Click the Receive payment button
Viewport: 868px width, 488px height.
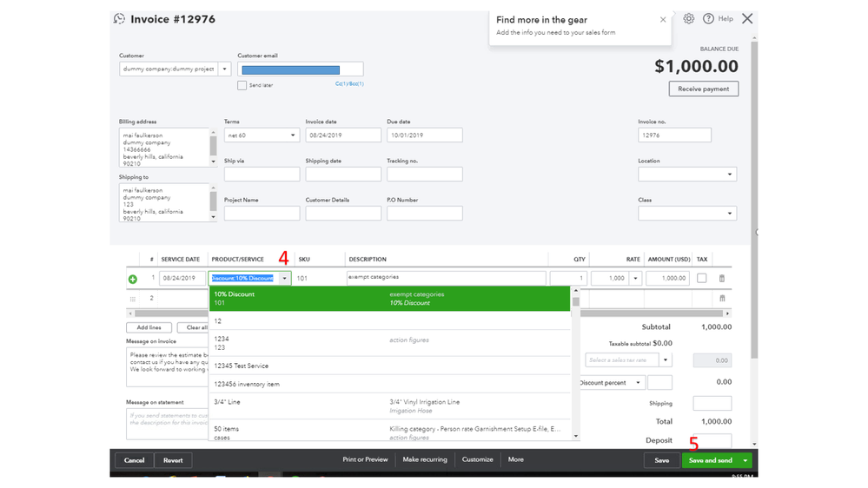click(x=704, y=89)
